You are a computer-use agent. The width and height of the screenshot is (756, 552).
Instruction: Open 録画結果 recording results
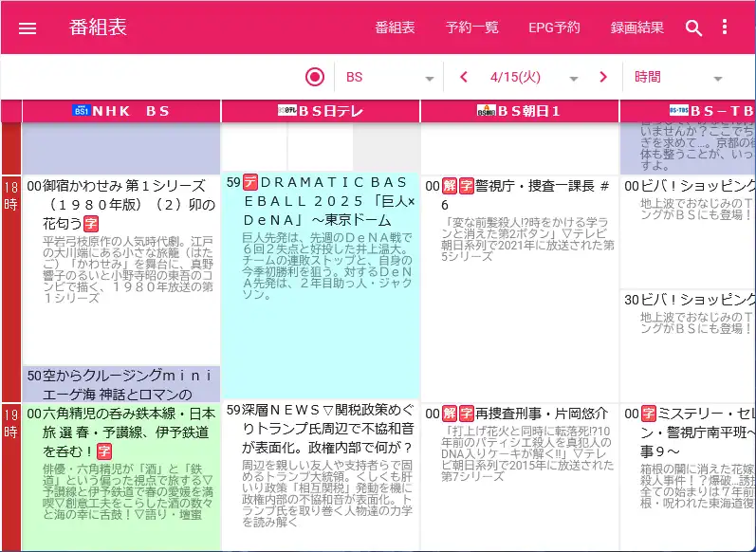pyautogui.click(x=636, y=28)
